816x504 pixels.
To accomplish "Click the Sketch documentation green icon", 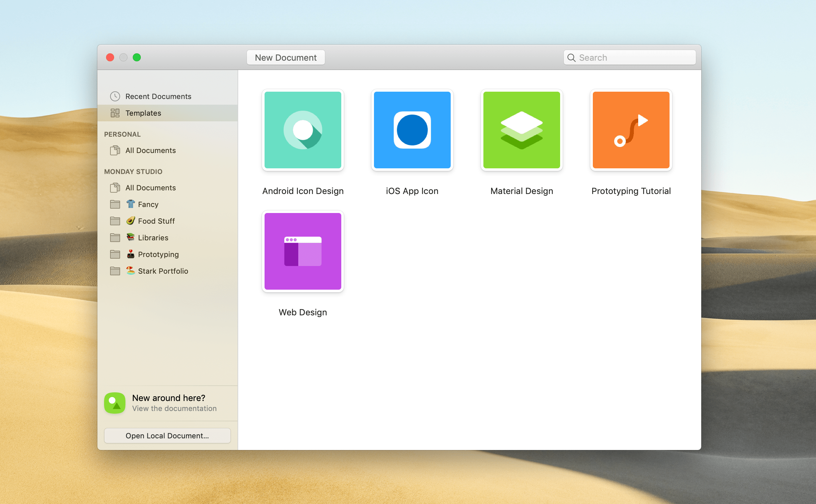I will pos(115,403).
